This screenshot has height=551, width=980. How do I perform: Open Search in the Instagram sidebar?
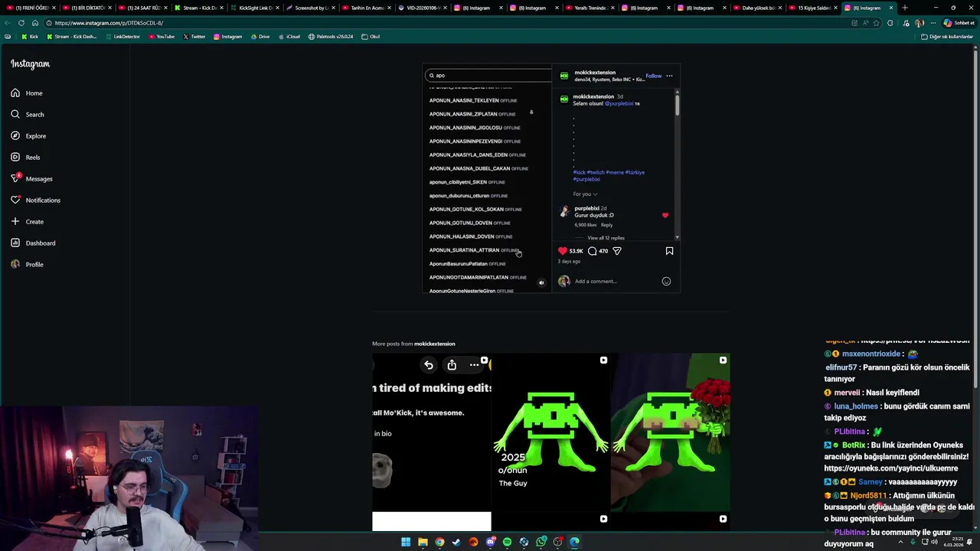[28, 115]
